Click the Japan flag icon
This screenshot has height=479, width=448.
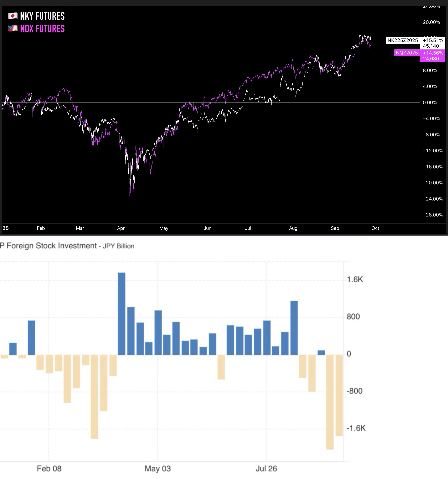point(13,16)
